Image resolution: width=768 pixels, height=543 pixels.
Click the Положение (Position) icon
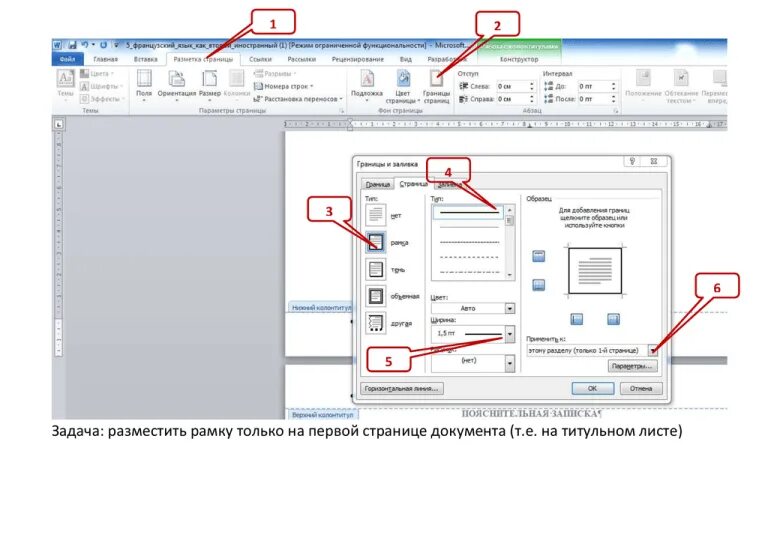(x=643, y=78)
